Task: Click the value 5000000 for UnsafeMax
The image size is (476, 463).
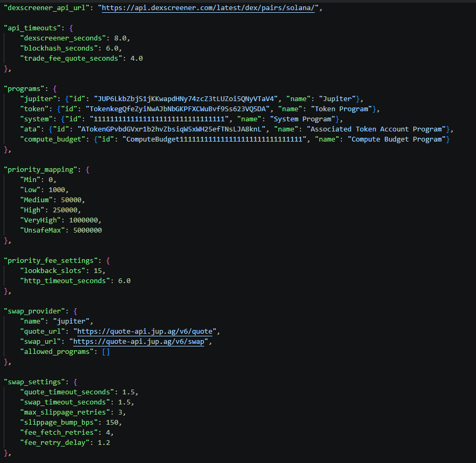Action: click(x=87, y=230)
